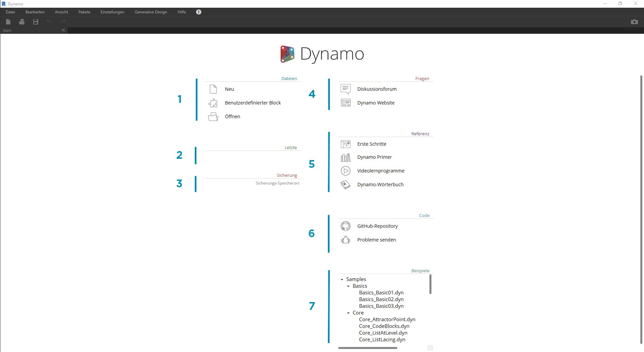
Task: Click the Open file toolbar icon
Action: click(22, 22)
